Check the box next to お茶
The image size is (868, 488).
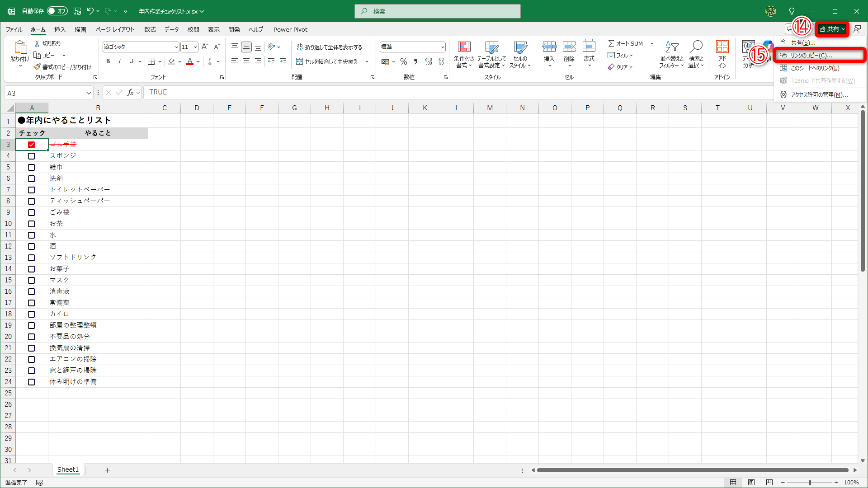[x=31, y=224]
